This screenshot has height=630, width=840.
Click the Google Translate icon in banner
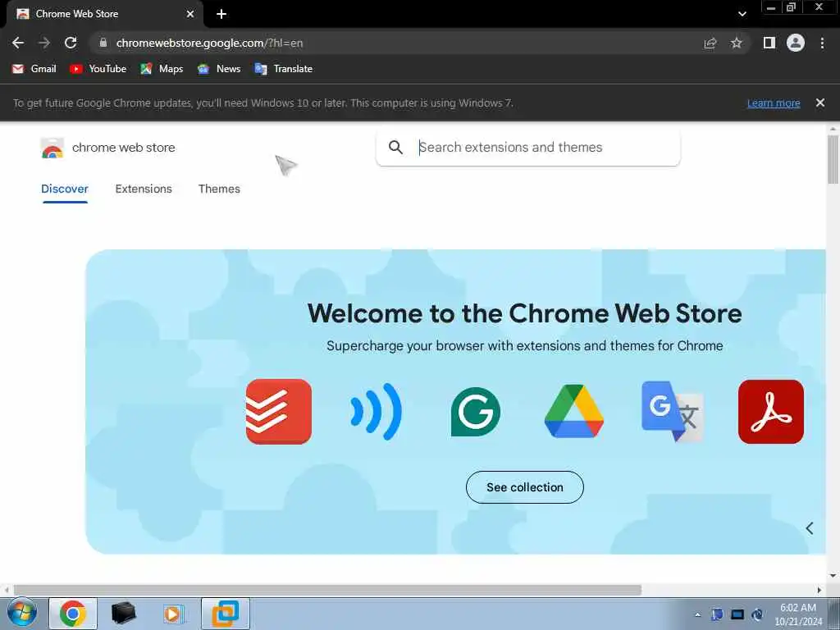pos(673,412)
